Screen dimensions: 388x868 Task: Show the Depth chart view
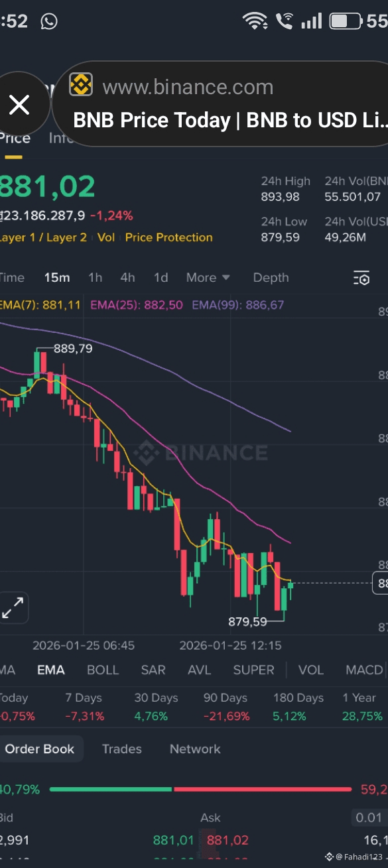[271, 278]
